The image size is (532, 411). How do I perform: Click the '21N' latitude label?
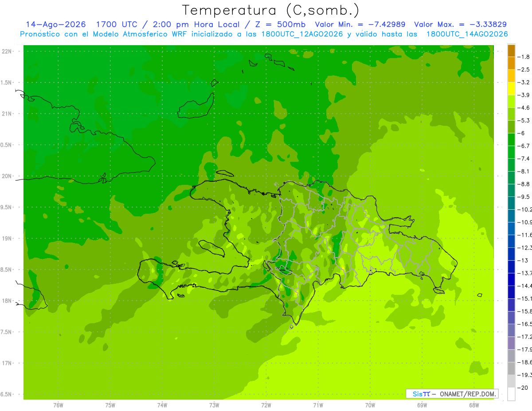click(8, 114)
